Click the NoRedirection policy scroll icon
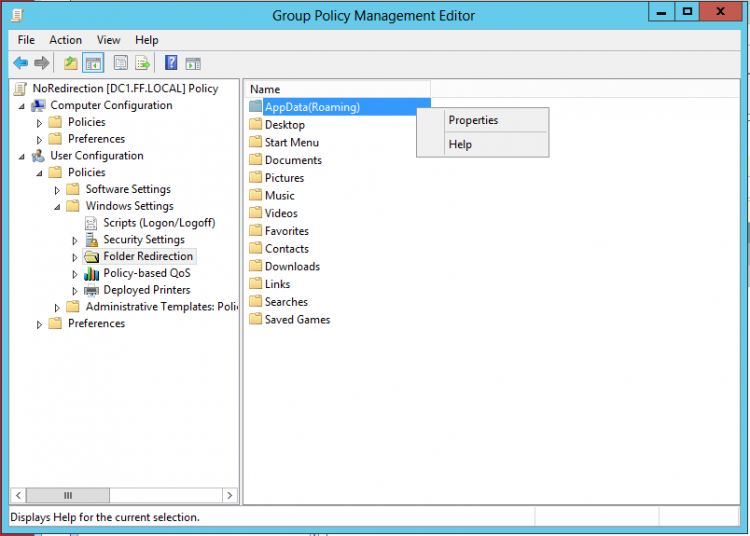750x536 pixels. click(x=20, y=89)
